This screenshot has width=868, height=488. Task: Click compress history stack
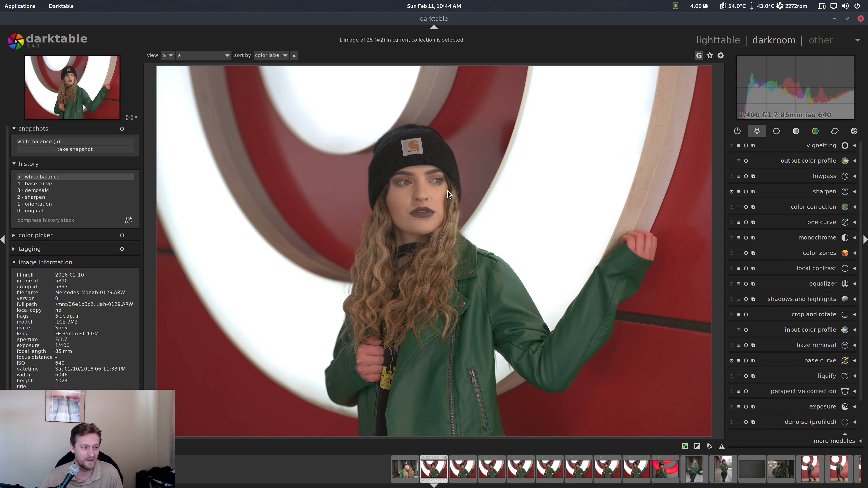coord(46,220)
